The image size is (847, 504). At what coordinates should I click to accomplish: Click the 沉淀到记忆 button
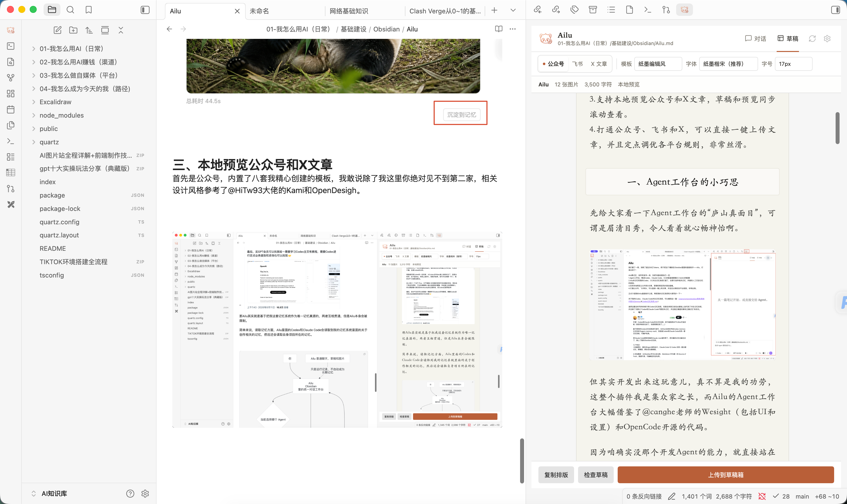tap(461, 115)
